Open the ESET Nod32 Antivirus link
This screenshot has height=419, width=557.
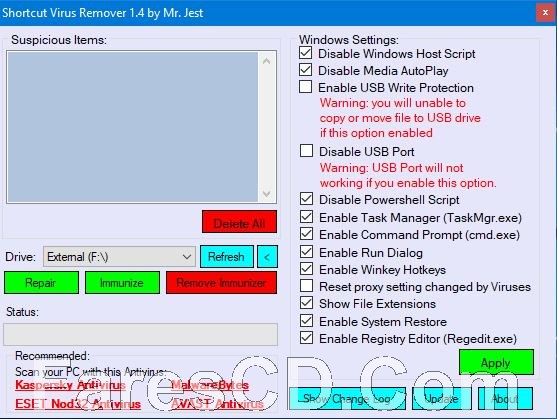point(78,404)
